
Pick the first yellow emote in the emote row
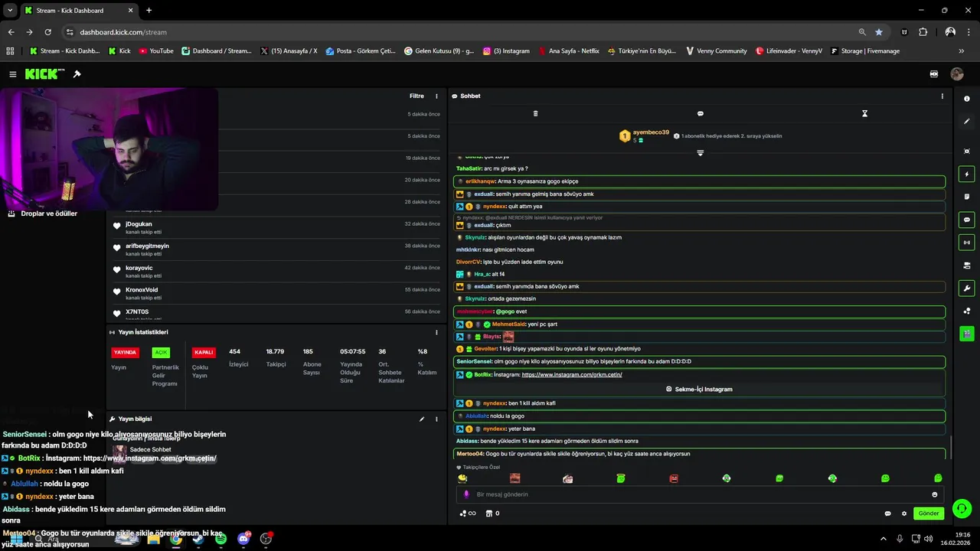pos(462,478)
